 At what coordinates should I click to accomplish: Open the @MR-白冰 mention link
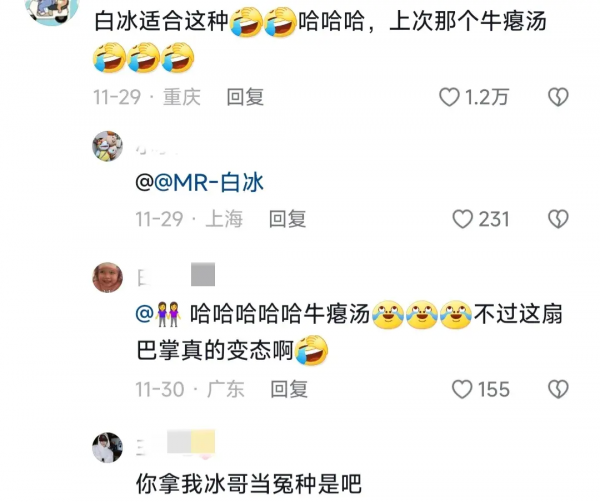[209, 183]
